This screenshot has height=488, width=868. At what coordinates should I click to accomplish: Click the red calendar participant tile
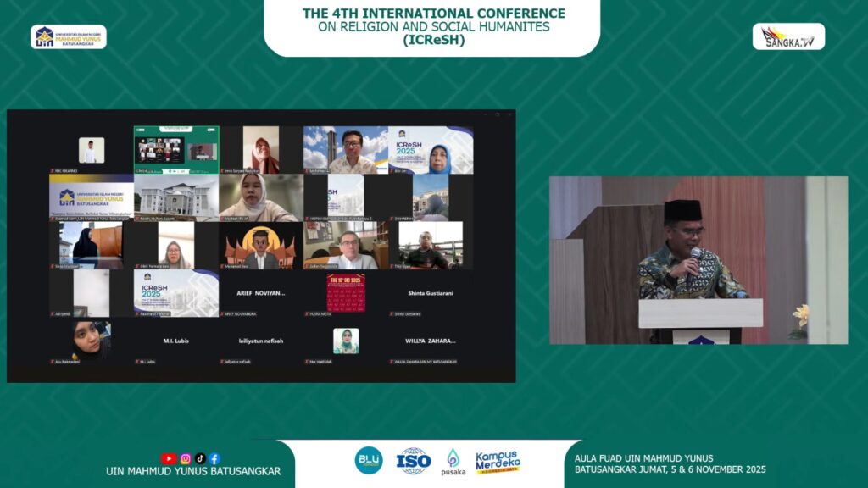(x=346, y=293)
